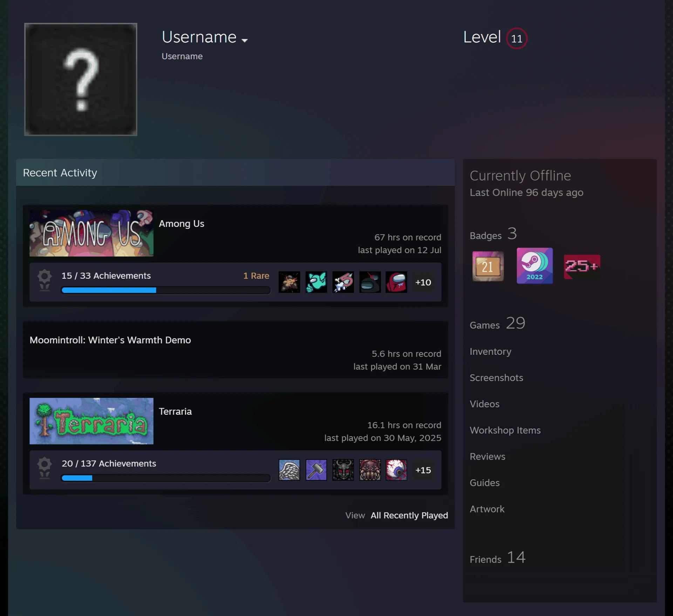Screen dimensions: 673x616
Task: Click the Among Us achievements trophy icon
Action: [45, 280]
